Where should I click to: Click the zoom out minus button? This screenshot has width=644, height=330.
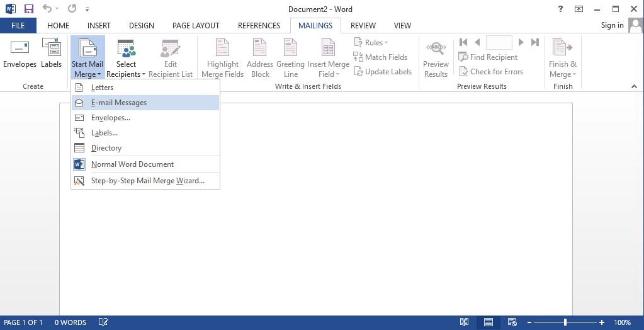pos(529,322)
